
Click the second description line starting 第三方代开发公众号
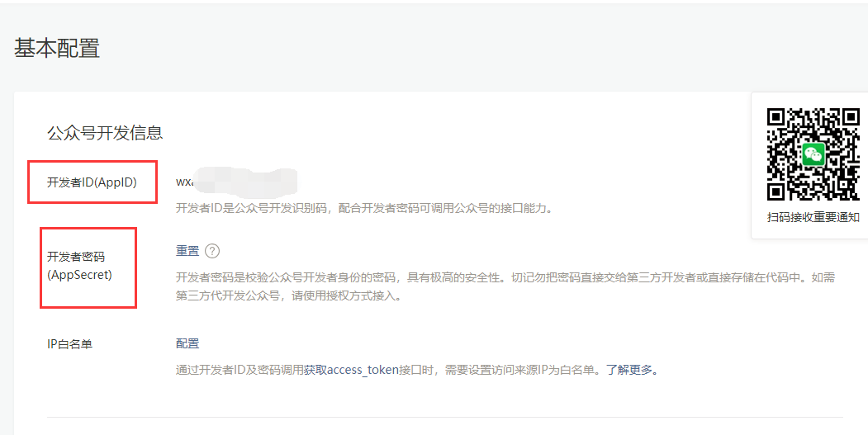288,296
